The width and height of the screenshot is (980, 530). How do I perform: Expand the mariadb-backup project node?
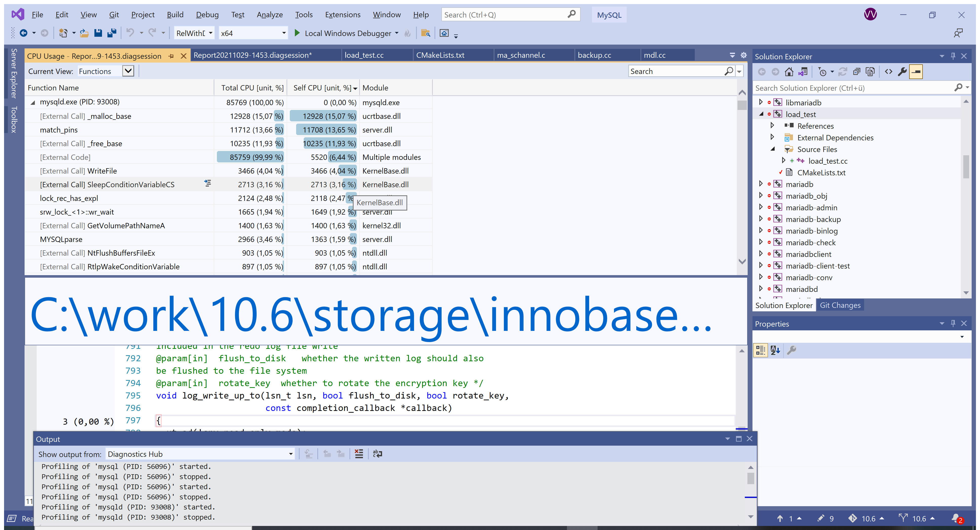tap(761, 219)
